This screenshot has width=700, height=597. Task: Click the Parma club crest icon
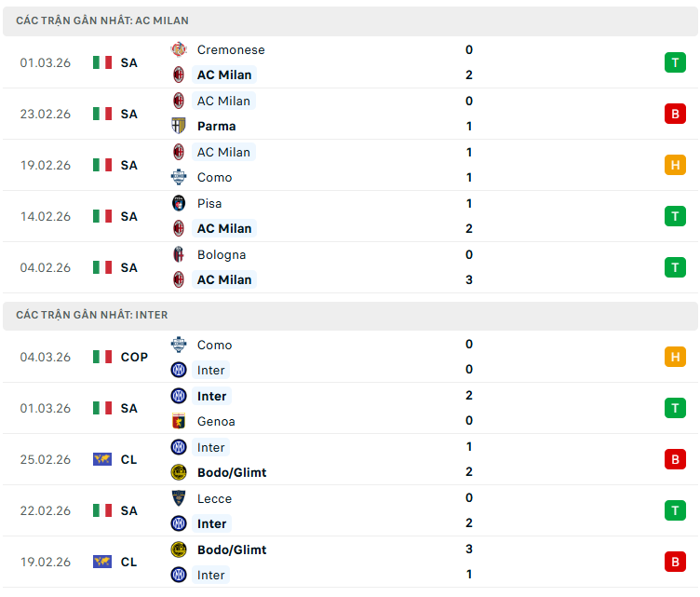(179, 126)
